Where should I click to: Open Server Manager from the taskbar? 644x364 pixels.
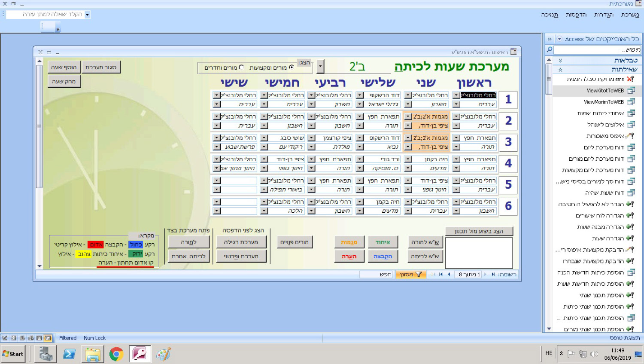point(46,354)
